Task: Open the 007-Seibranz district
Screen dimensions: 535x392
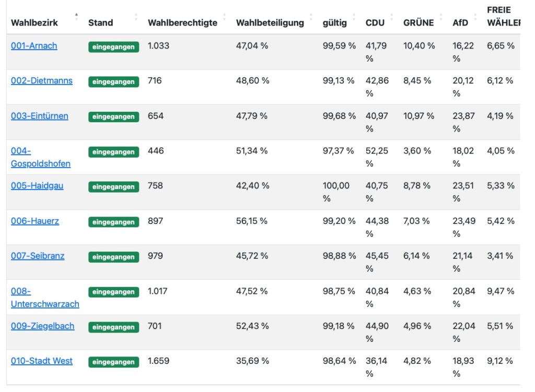Action: coord(38,256)
